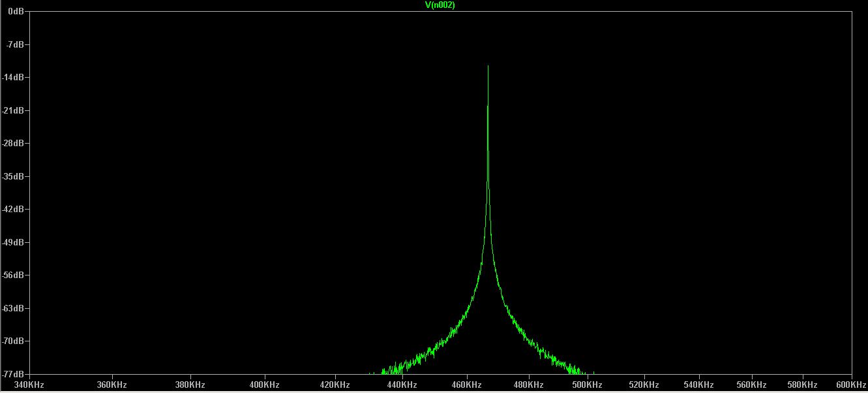Click the -70dB axis label
The width and height of the screenshot is (868, 393).
click(14, 341)
